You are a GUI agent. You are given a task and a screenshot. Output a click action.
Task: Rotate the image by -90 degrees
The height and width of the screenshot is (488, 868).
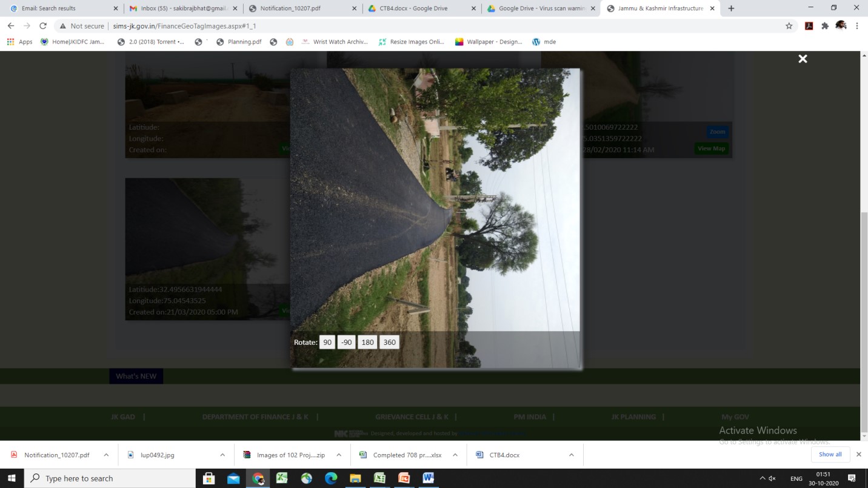coord(346,342)
